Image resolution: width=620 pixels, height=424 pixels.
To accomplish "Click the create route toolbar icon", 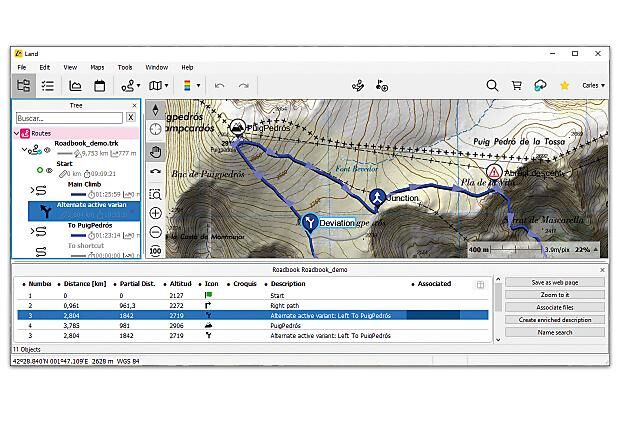I will point(127,86).
